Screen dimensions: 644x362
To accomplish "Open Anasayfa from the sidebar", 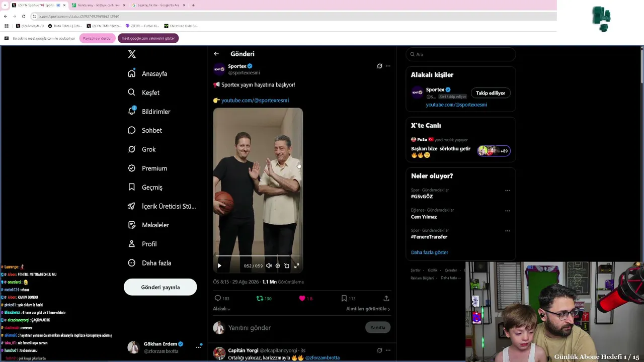I will click(x=147, y=73).
